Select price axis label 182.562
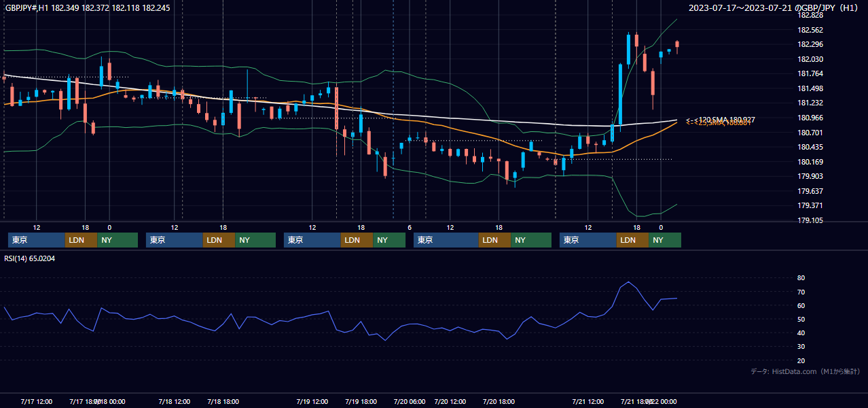This screenshot has width=868, height=408. pos(811,30)
